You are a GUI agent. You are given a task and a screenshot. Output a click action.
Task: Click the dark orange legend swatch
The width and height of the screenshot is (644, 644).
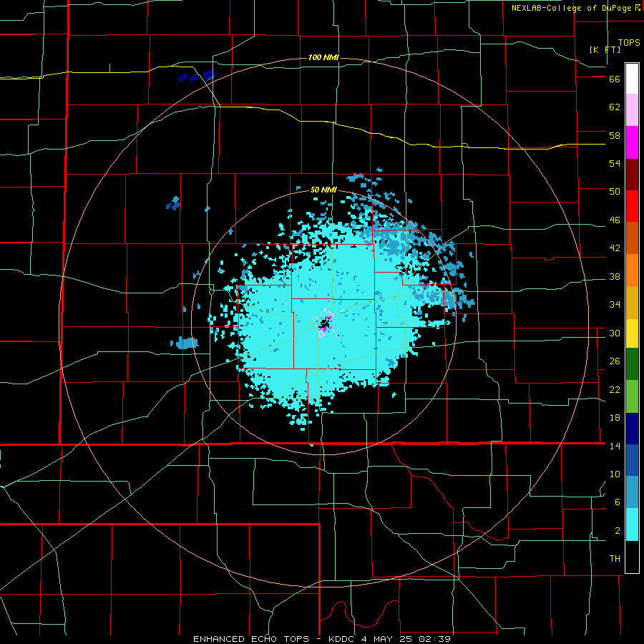(632, 238)
